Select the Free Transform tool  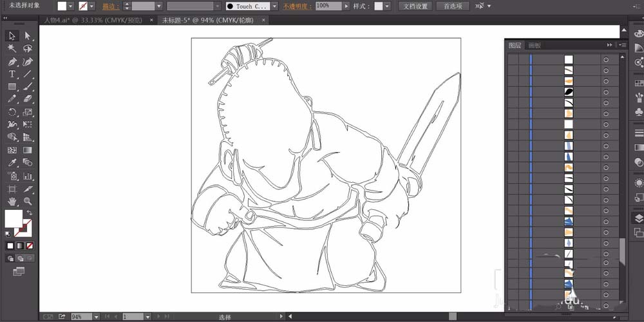[28, 124]
